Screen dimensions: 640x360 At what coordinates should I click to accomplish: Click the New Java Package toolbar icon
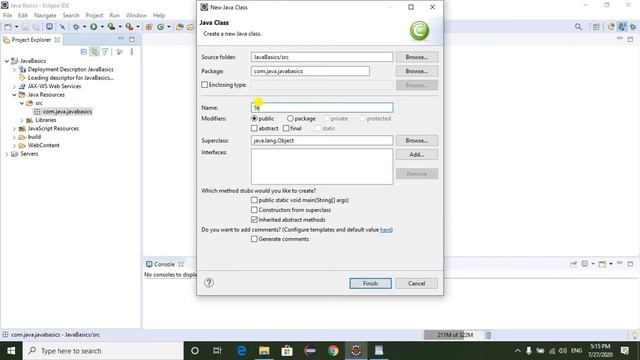[x=149, y=27]
